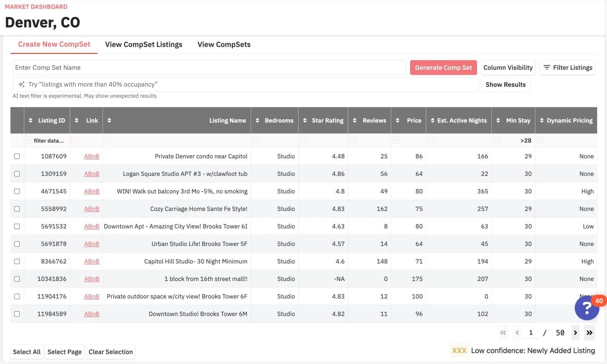Sort by Dynamic Pricing column arrows
607x364 pixels.
coord(542,121)
